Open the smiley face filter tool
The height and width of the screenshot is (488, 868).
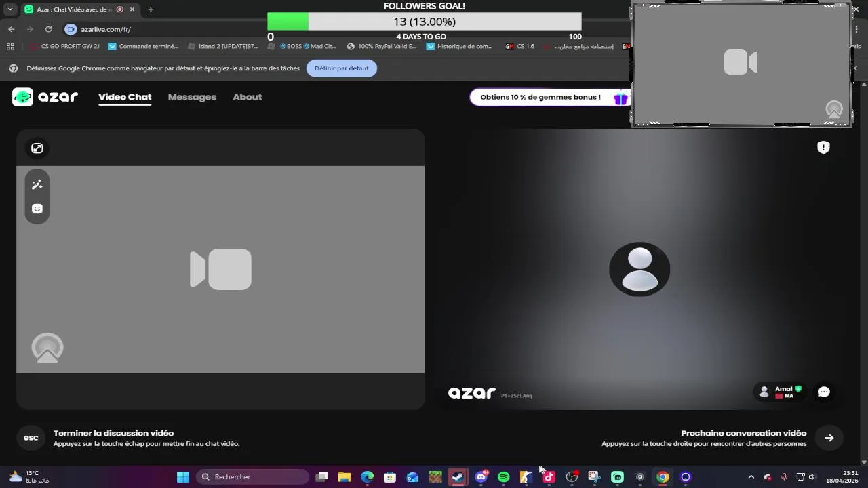pyautogui.click(x=37, y=209)
